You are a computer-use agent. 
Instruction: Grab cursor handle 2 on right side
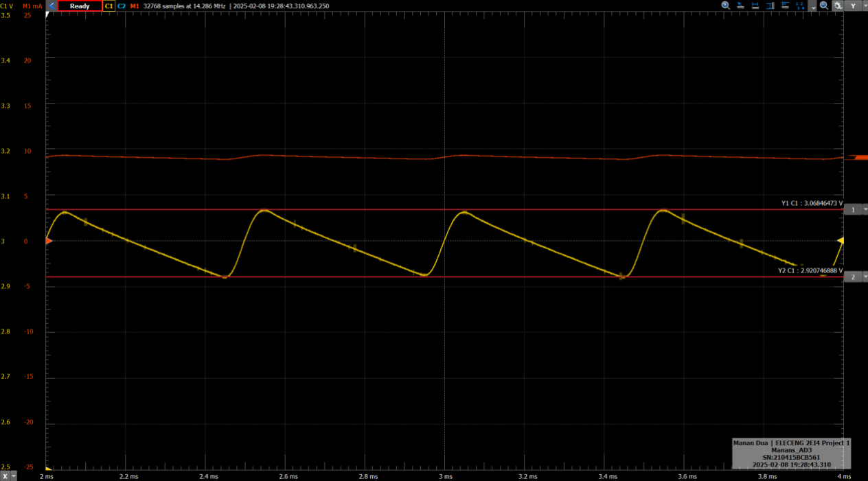[854, 277]
